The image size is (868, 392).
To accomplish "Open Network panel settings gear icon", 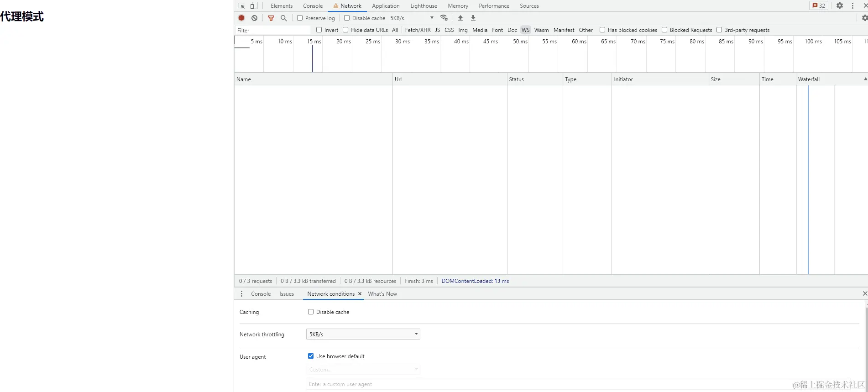I will click(864, 18).
